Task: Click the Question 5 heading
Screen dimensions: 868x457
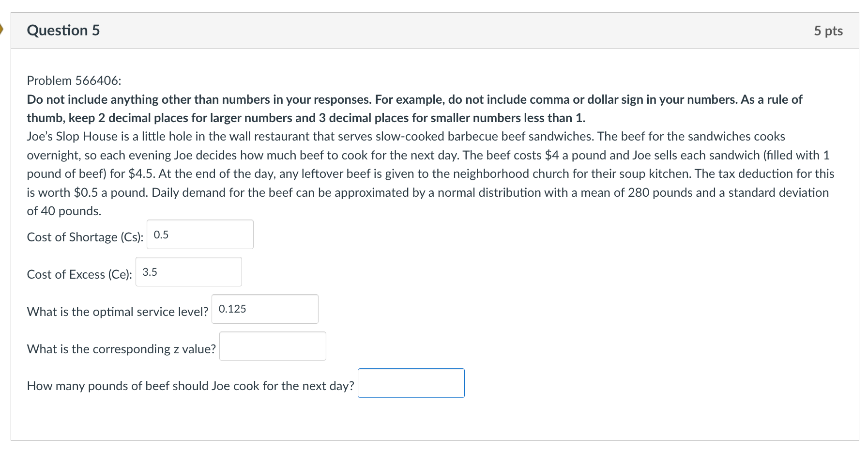Action: (x=63, y=30)
